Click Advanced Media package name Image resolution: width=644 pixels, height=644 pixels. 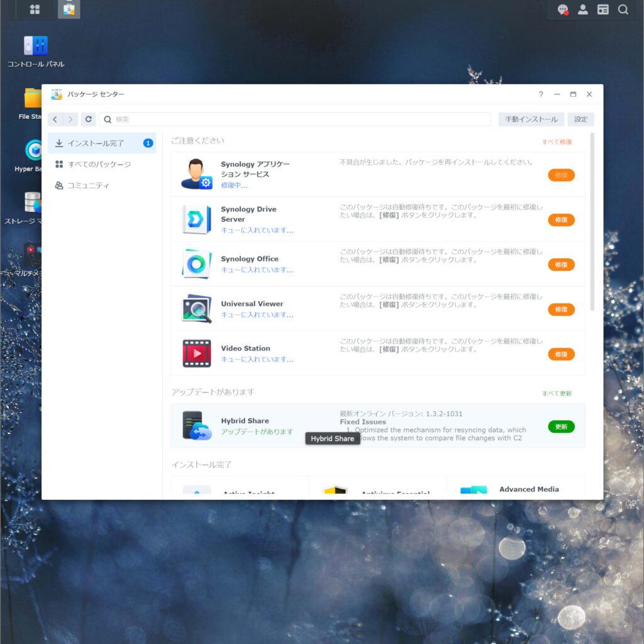point(529,489)
